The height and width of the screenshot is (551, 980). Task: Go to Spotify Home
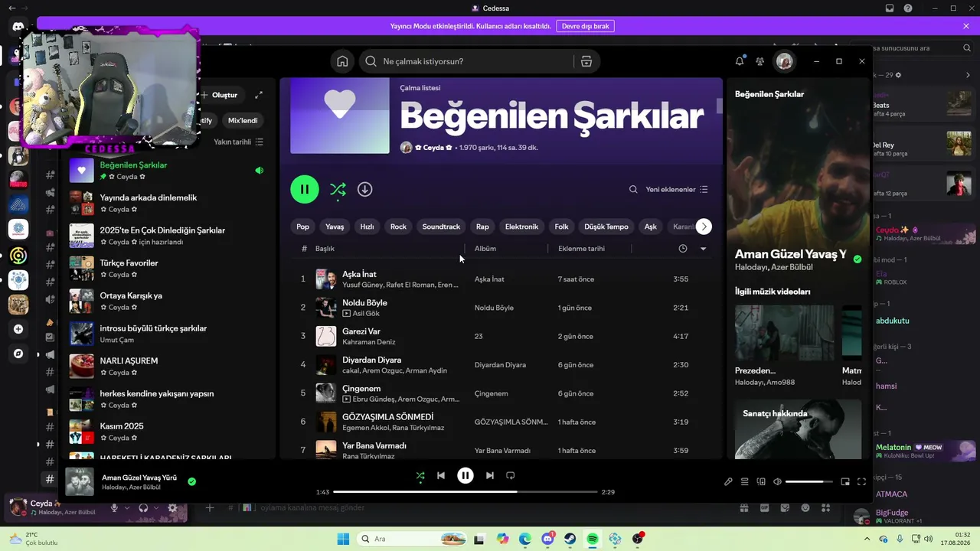342,61
